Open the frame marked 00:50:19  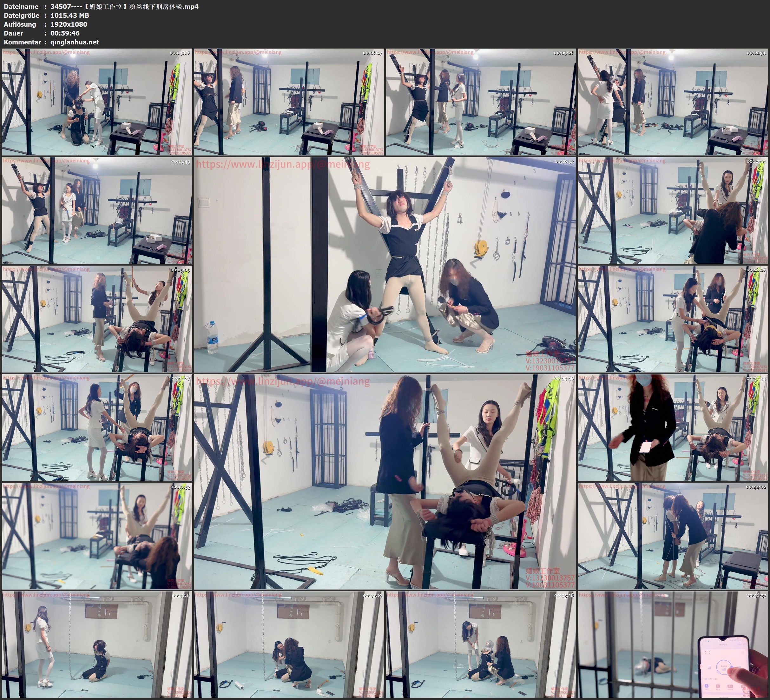click(x=289, y=644)
